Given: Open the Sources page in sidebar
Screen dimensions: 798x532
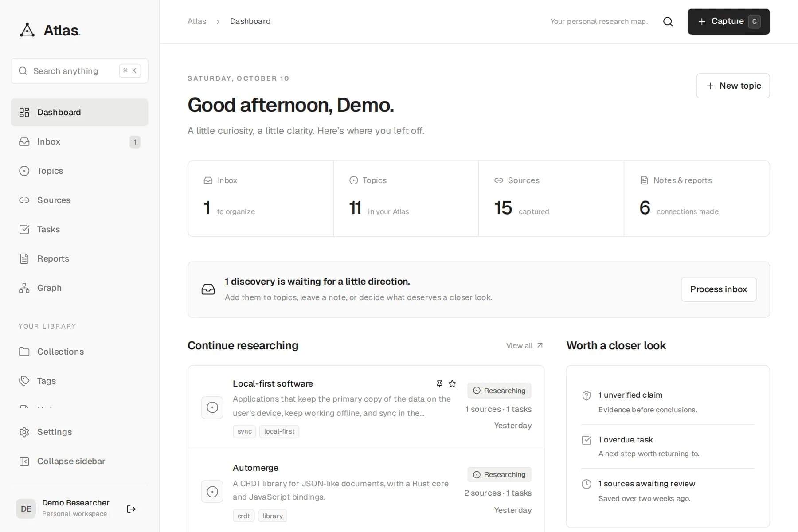Looking at the screenshot, I should [x=79, y=200].
